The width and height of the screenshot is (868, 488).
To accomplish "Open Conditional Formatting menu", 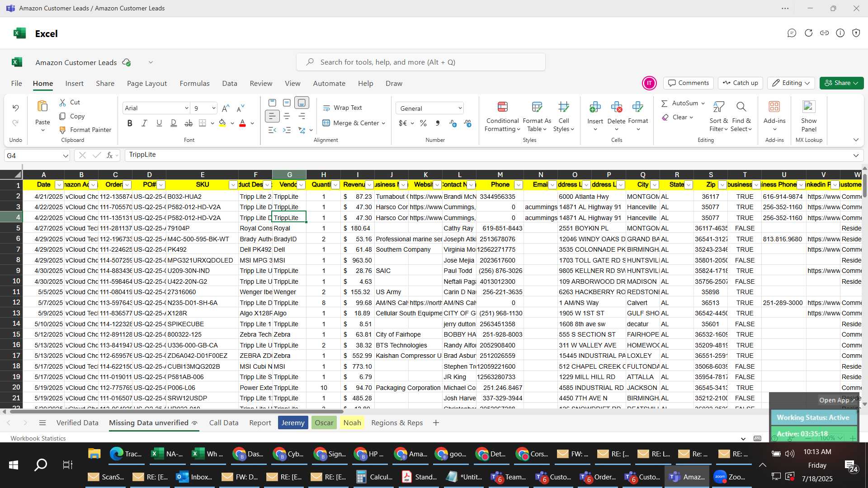I will 502,116.
